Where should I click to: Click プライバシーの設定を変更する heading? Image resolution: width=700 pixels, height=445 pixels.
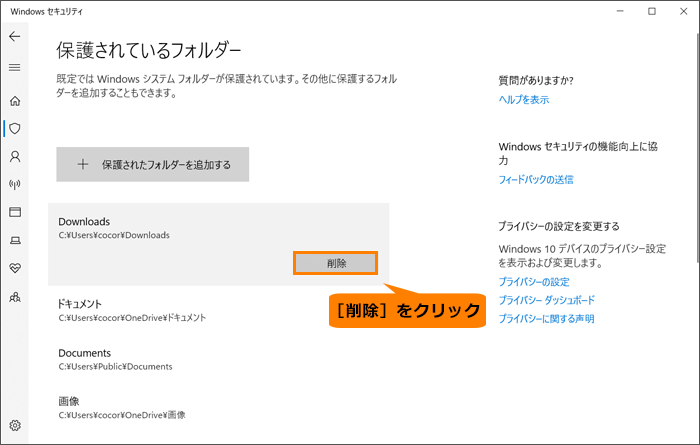[559, 226]
